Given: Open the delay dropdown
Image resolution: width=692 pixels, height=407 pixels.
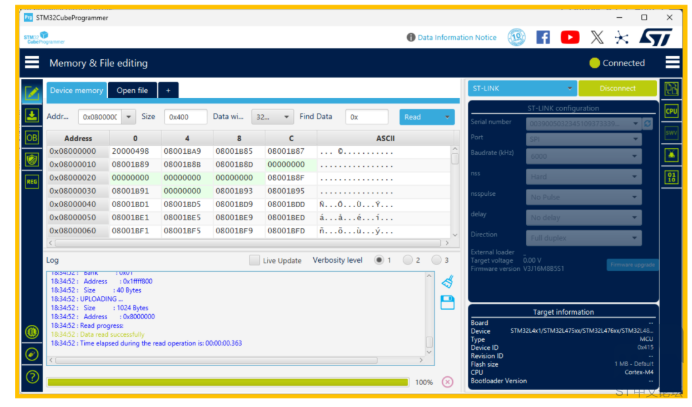Looking at the screenshot, I should (583, 218).
